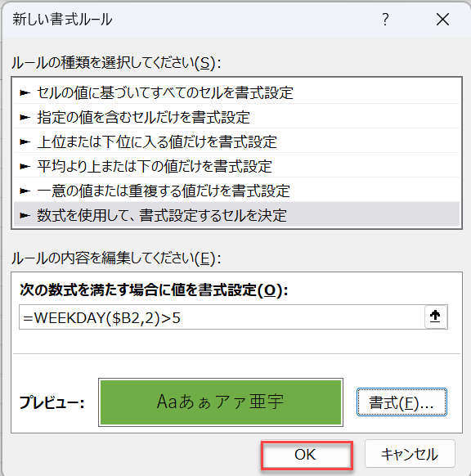Choose 平均より上または下の値だけを書式設定 option
Screen dimensions: 471x476
(236, 166)
